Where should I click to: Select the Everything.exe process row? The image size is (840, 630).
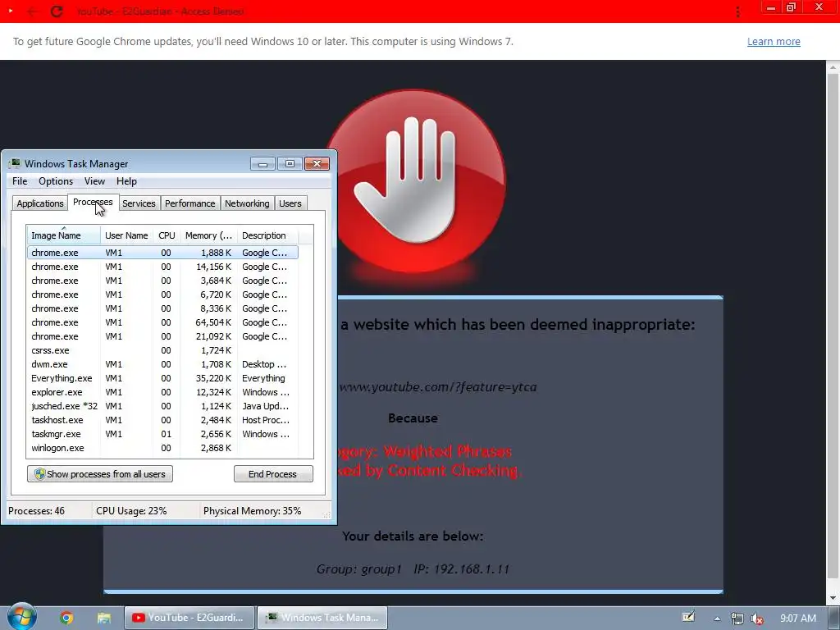pyautogui.click(x=162, y=378)
